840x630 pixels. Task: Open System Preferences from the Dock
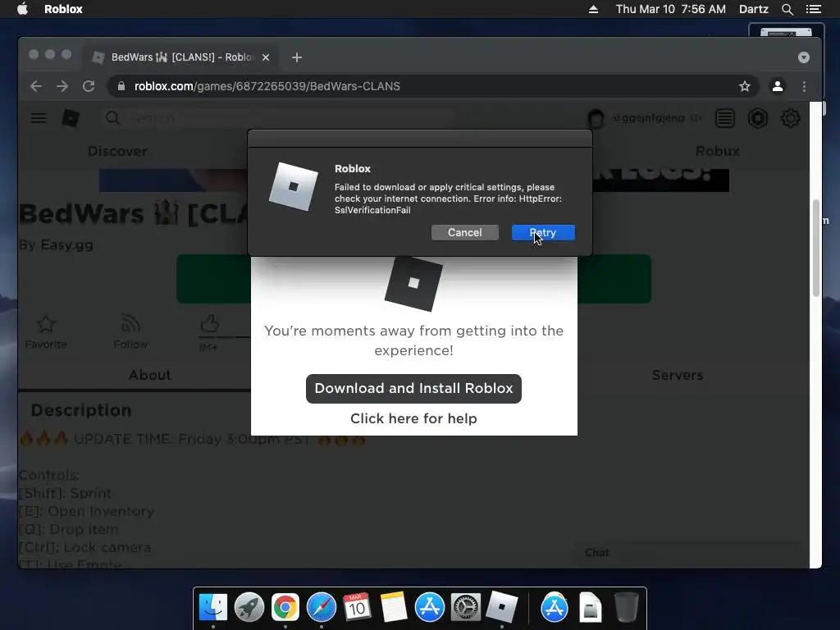pos(466,608)
